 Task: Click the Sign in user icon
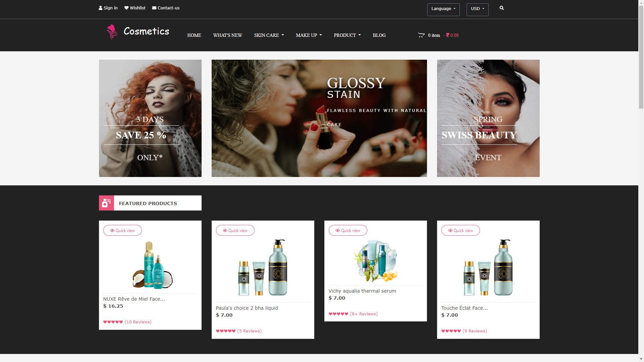click(x=100, y=8)
